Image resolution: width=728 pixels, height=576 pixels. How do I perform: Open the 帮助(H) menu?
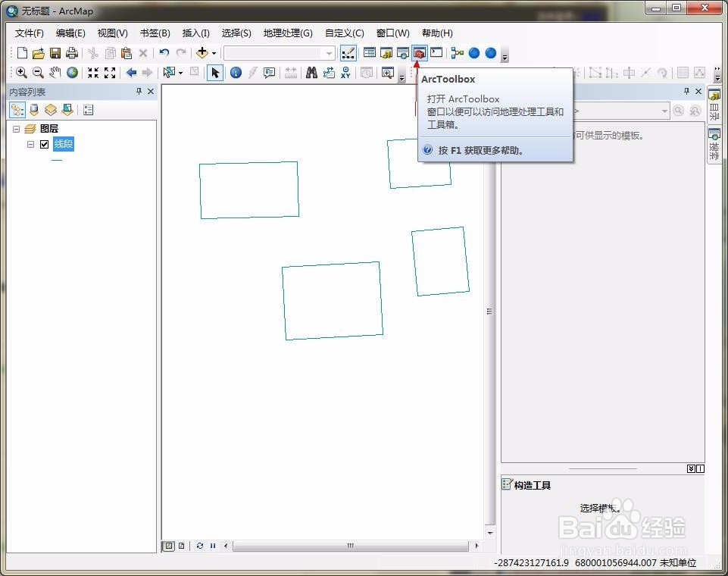click(437, 33)
